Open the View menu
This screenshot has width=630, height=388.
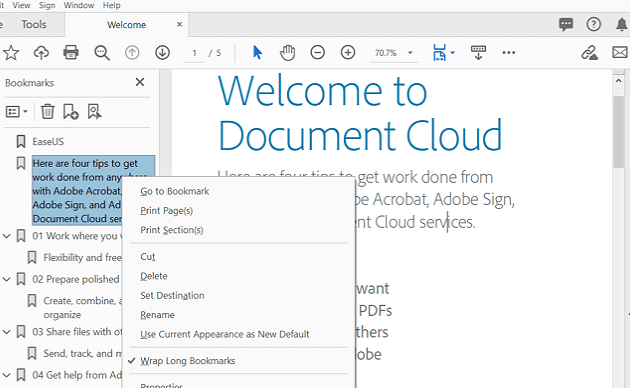coord(21,5)
